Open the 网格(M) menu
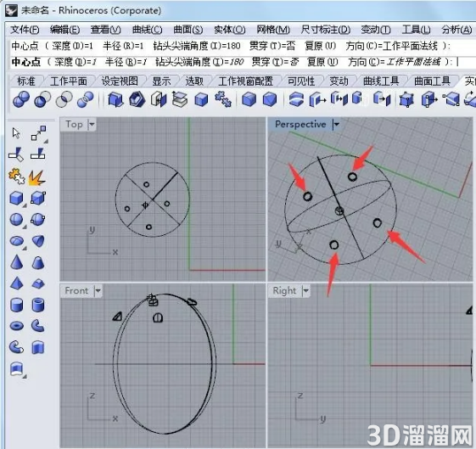 point(273,30)
